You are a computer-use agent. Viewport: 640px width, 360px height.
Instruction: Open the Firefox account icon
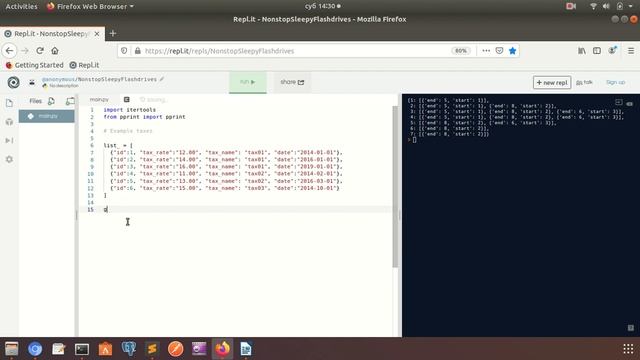612,51
